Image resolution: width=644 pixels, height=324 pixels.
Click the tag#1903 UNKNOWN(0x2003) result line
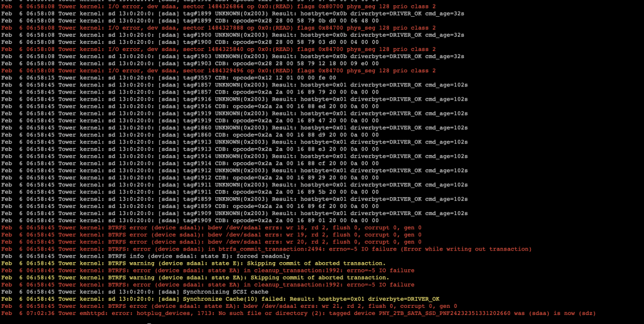pyautogui.click(x=232, y=56)
